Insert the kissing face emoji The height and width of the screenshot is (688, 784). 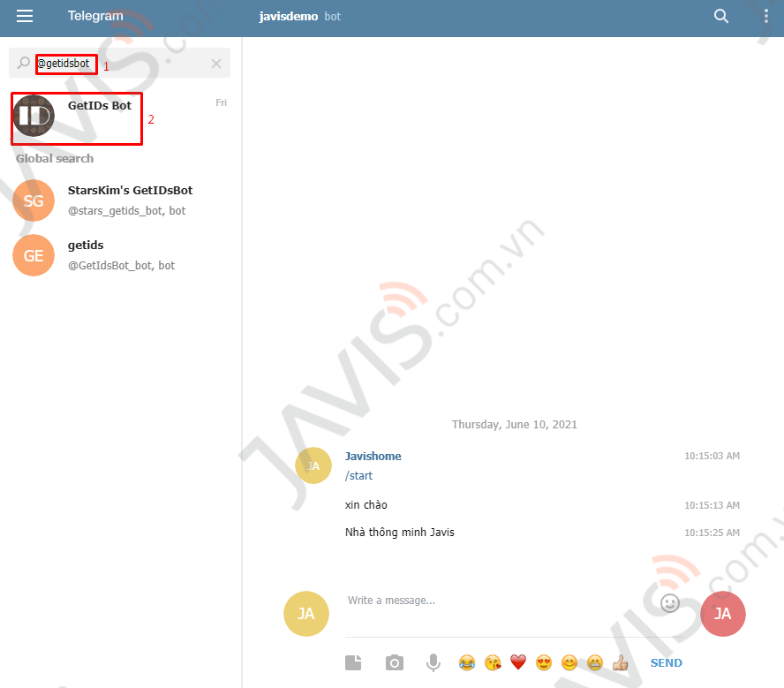coord(493,663)
